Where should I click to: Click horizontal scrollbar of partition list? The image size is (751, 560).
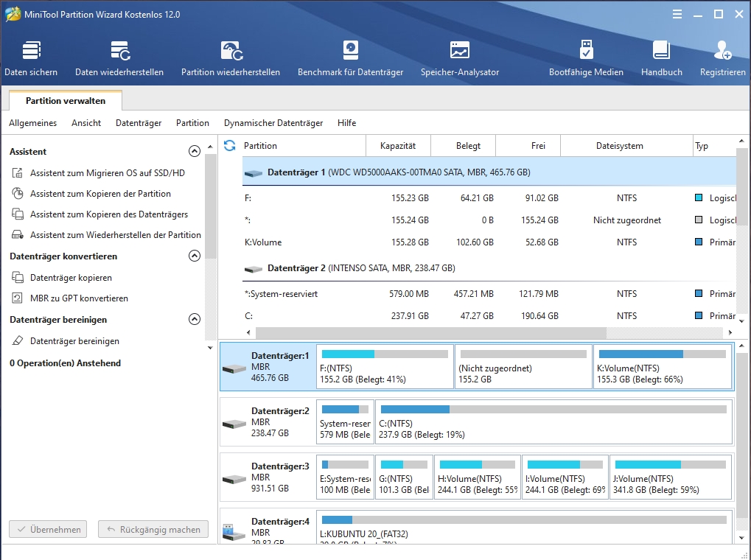pos(431,332)
